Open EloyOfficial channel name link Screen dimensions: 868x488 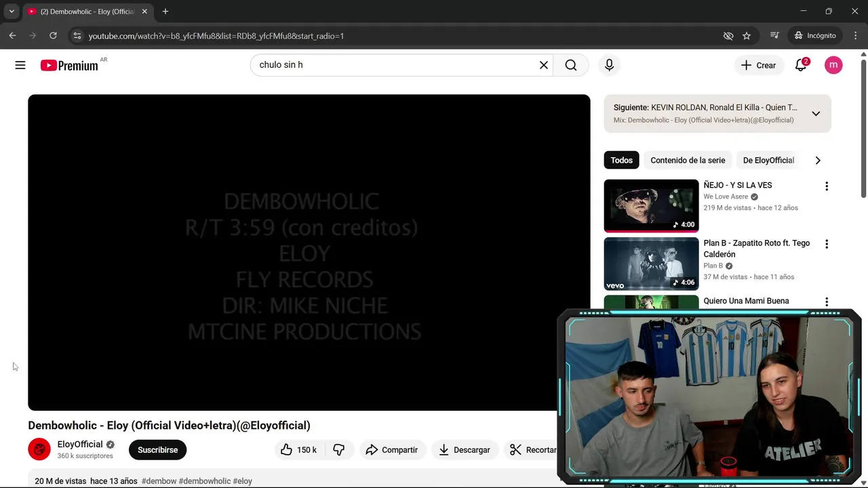click(80, 445)
